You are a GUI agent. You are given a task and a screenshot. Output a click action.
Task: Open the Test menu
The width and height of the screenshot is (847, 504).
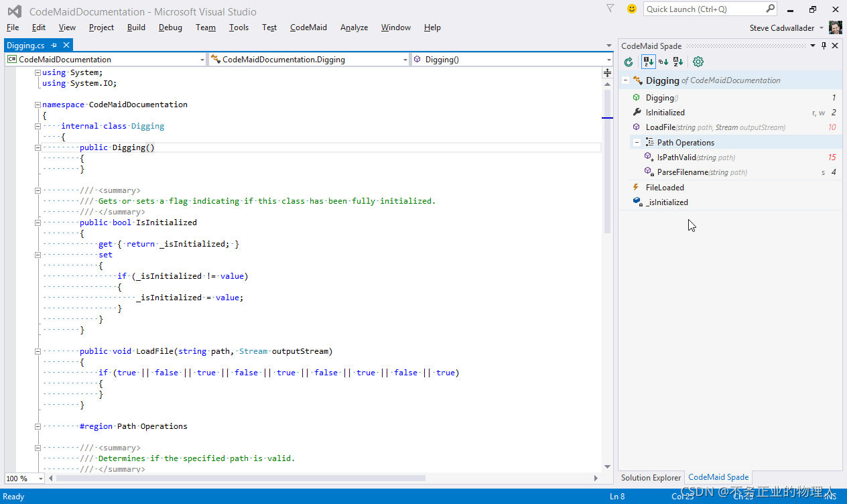coord(269,27)
